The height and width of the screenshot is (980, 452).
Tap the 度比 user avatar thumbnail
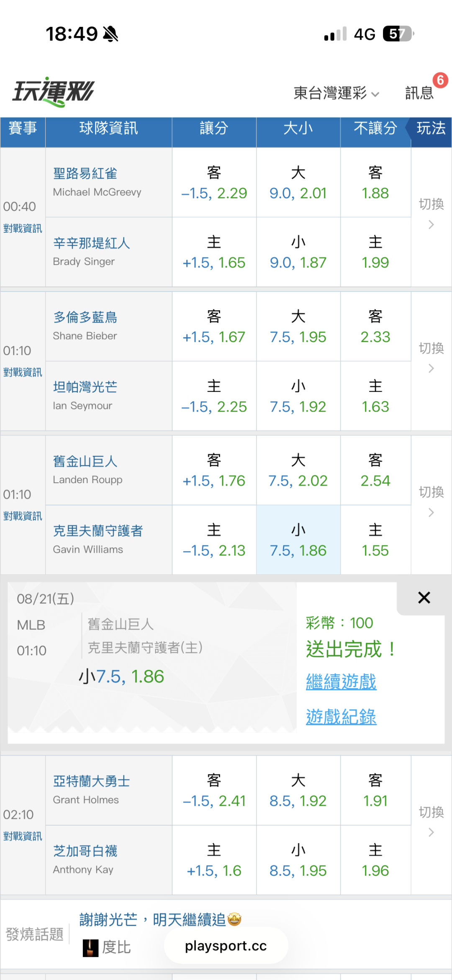90,948
